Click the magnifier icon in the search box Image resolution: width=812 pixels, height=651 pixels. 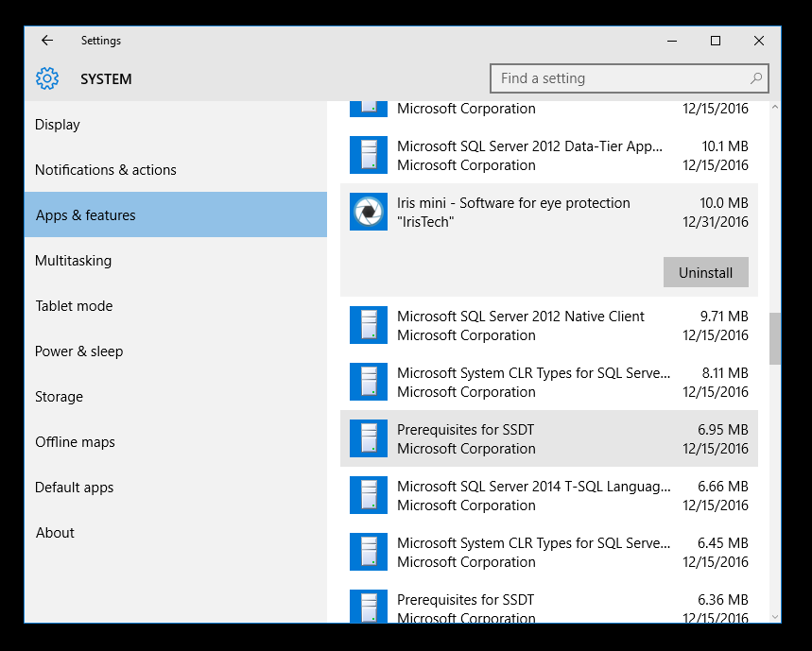[755, 78]
